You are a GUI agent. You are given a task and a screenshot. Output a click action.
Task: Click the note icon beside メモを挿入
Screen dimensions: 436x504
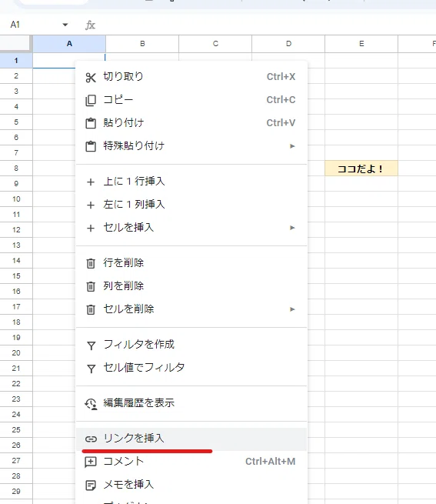pos(91,485)
